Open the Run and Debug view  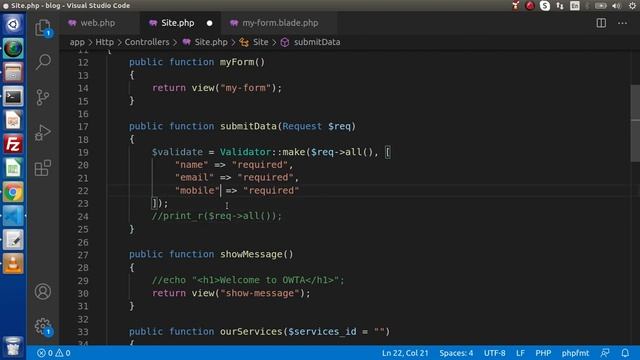pyautogui.click(x=42, y=132)
